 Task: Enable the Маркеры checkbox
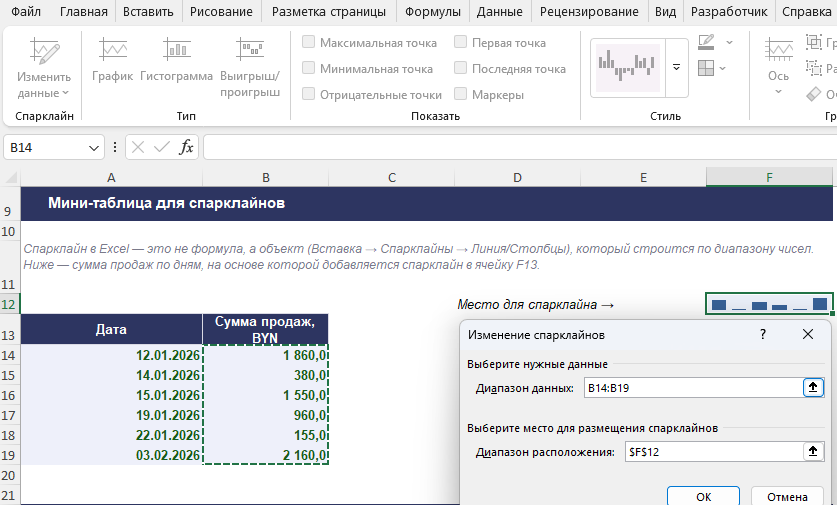pos(460,94)
